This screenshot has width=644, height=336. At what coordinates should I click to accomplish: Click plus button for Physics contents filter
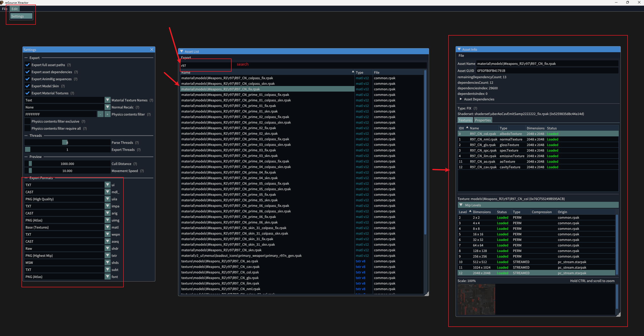[108, 114]
